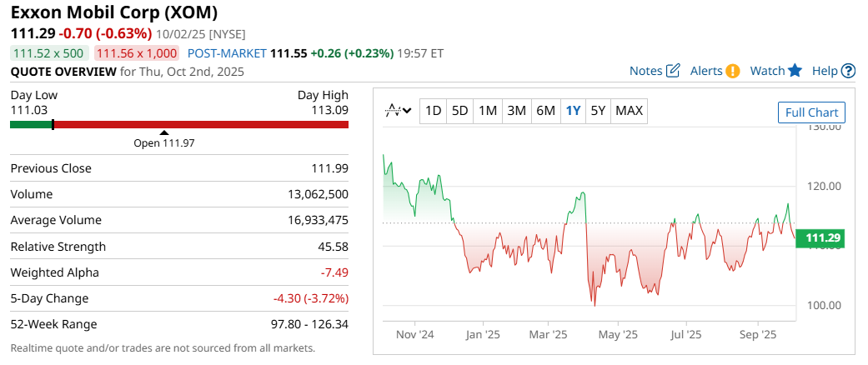Screen dimensions: 868x365
Task: Click the green bid quote 111.52 x 500
Action: [x=48, y=52]
